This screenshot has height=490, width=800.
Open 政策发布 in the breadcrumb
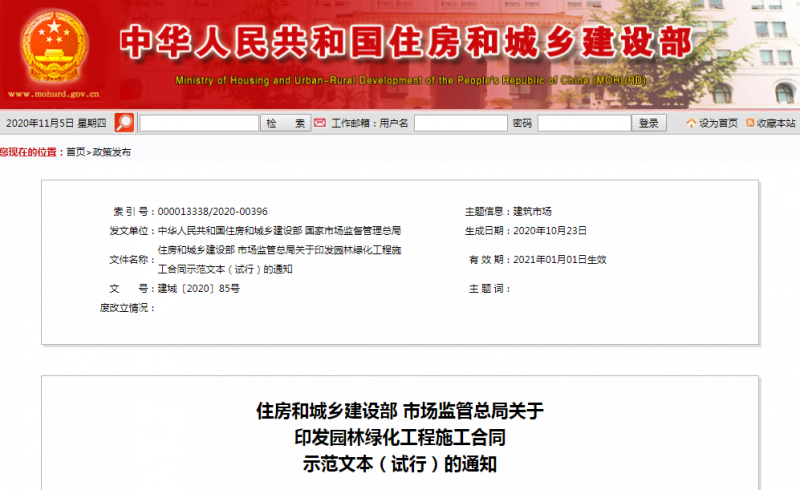coord(111,152)
